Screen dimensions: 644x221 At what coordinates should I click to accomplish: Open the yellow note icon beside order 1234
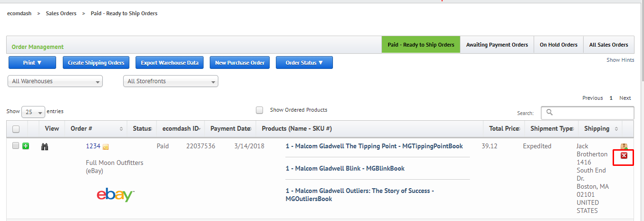(x=106, y=147)
